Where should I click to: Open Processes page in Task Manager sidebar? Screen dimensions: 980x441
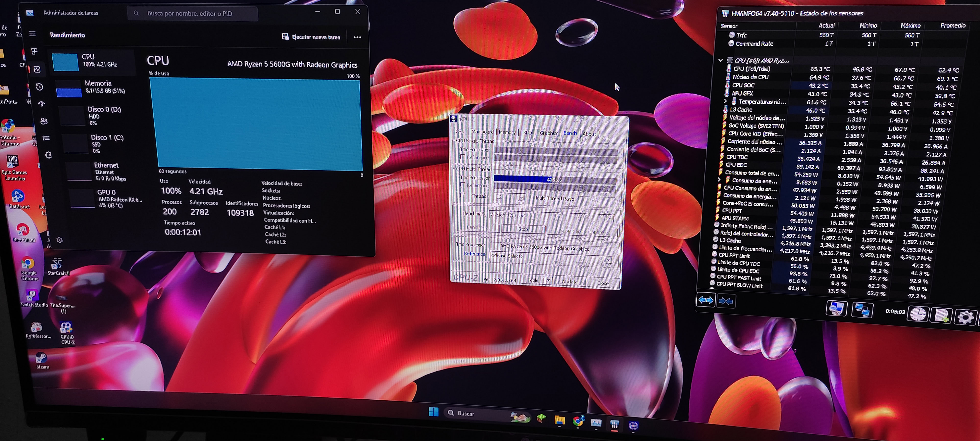point(34,51)
